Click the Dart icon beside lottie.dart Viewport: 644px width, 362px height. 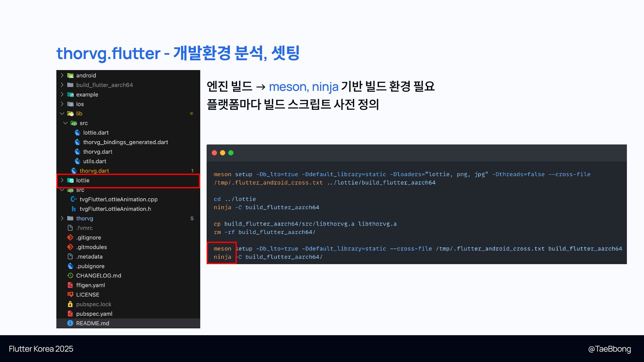tap(77, 133)
